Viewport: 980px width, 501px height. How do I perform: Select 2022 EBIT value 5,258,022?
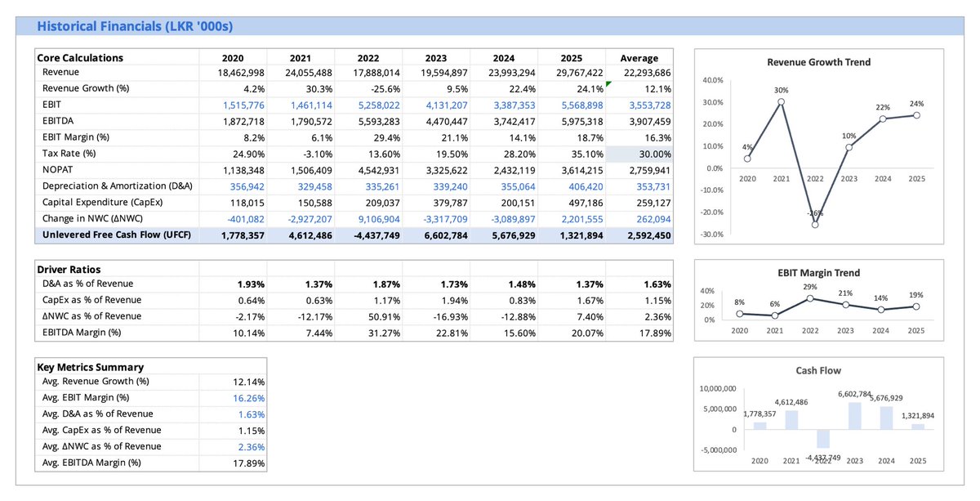tap(380, 105)
